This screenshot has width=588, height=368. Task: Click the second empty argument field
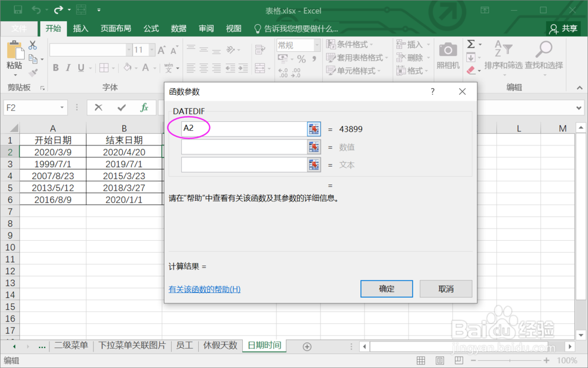point(244,147)
